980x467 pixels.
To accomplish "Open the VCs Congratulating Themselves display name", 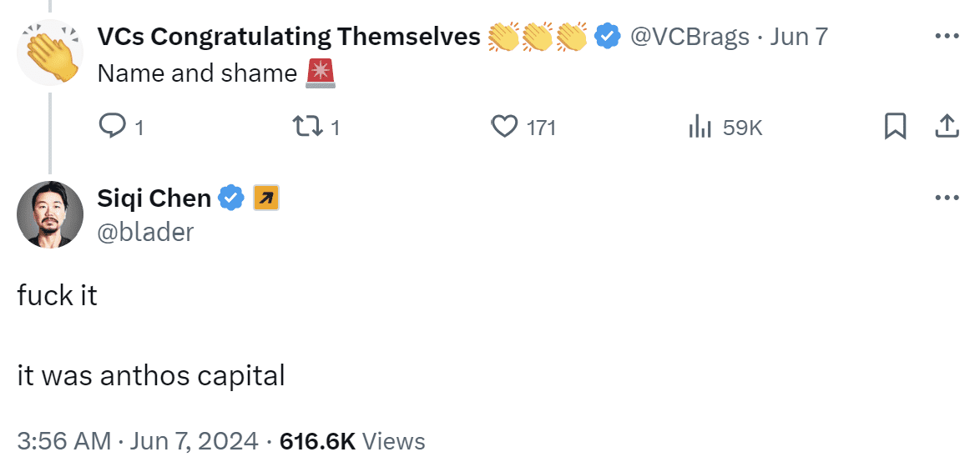I will click(x=289, y=37).
